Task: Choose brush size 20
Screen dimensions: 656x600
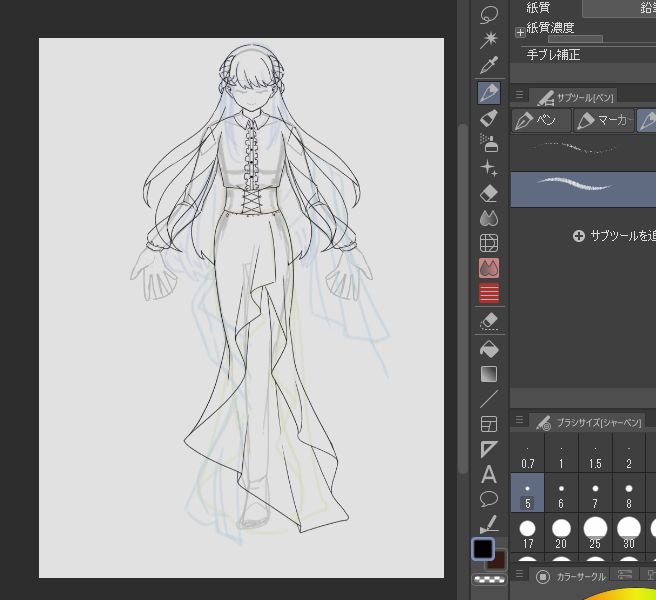Action: point(561,533)
